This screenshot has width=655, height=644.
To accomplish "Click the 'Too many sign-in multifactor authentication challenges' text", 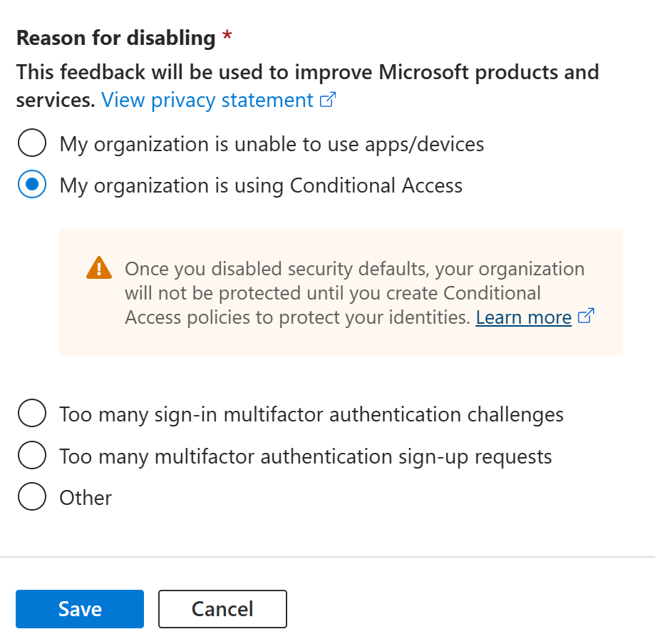I will pos(311,414).
